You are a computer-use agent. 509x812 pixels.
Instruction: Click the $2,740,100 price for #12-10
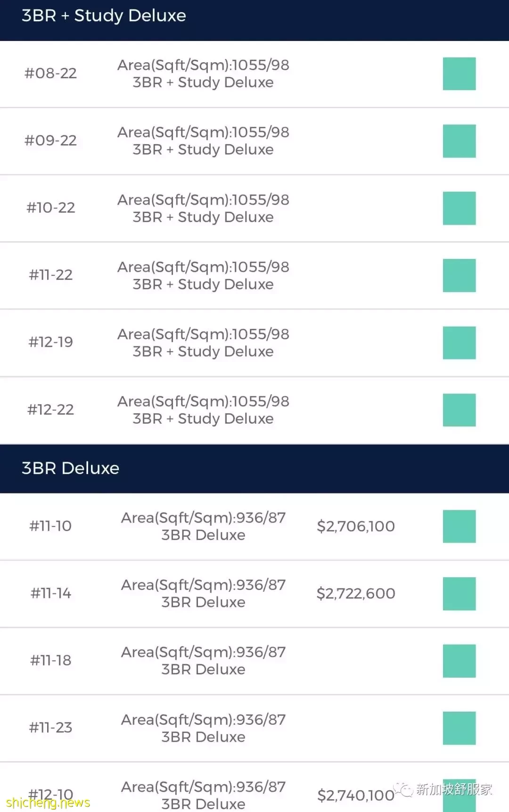(356, 795)
